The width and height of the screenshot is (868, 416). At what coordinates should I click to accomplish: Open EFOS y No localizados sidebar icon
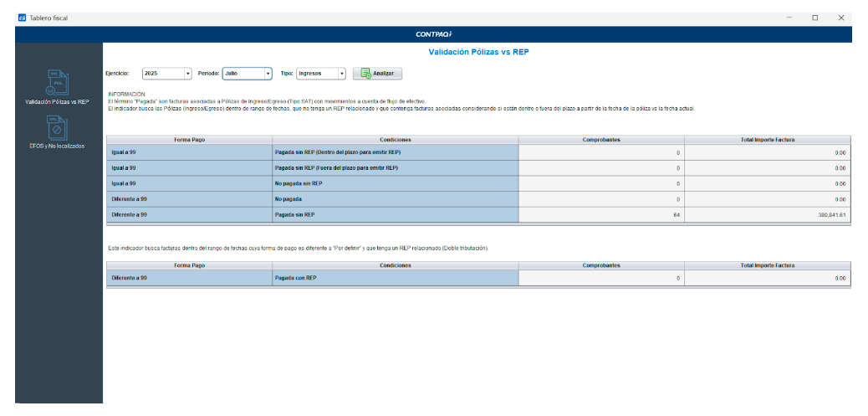57,126
